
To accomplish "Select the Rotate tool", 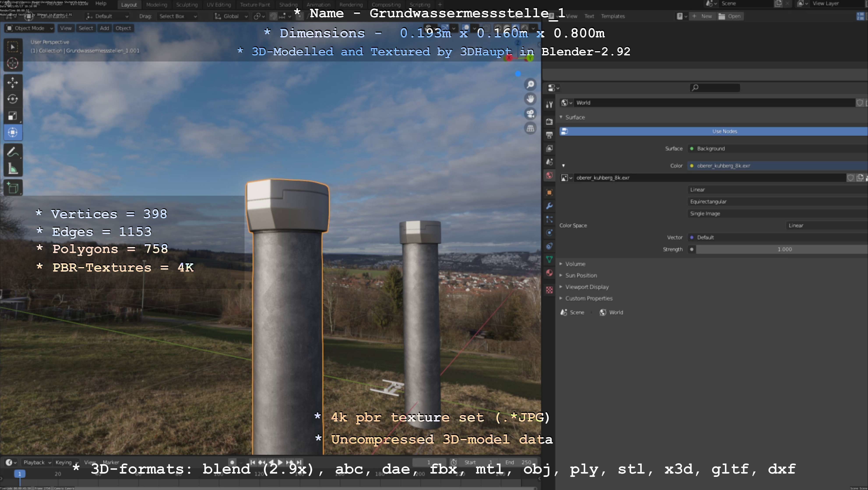I will pos(13,99).
